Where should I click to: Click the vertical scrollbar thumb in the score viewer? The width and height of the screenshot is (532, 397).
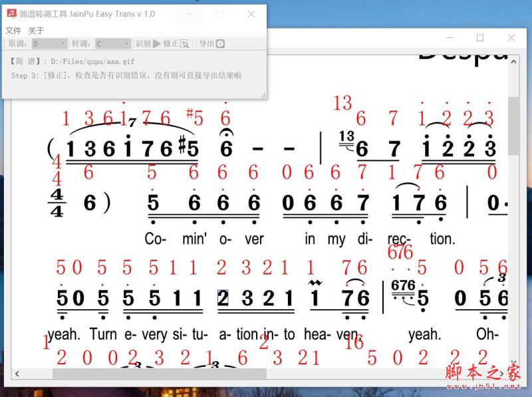[513, 126]
